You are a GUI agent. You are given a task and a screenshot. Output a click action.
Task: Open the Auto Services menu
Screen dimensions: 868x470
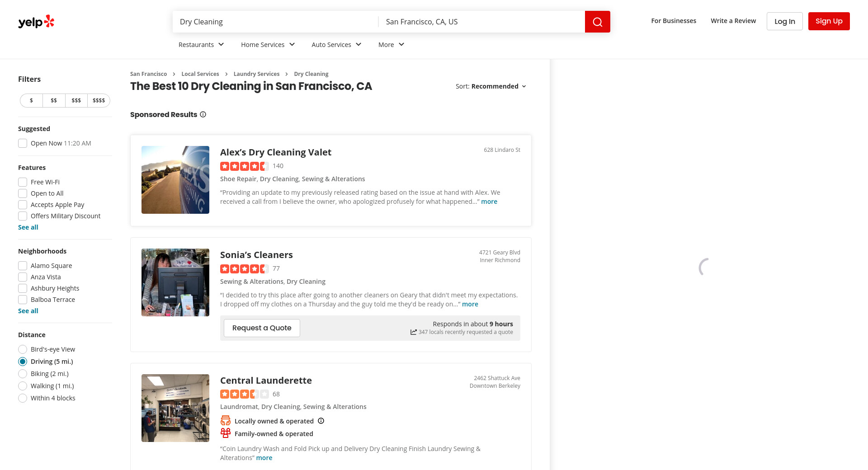pos(336,45)
